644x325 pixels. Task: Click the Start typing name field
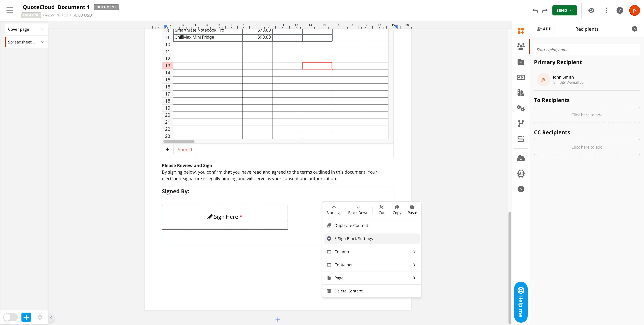(586, 50)
